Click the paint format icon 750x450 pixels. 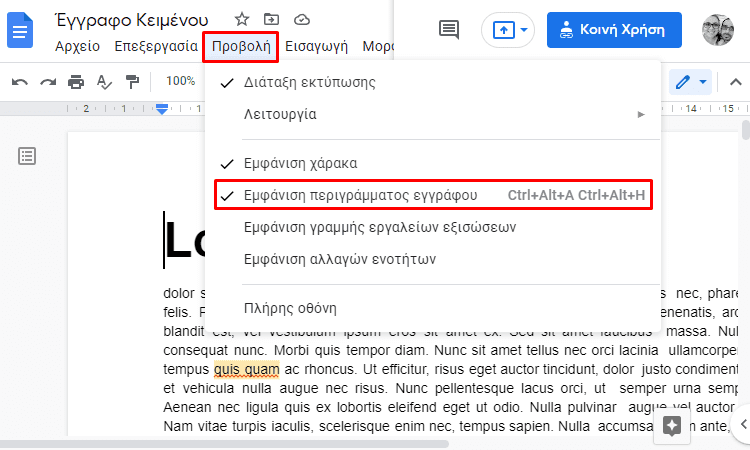tap(132, 82)
